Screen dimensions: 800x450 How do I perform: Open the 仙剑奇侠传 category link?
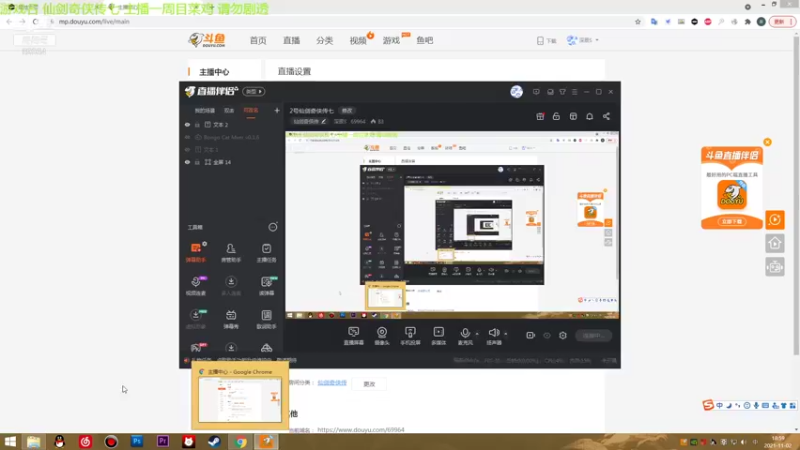(x=332, y=383)
